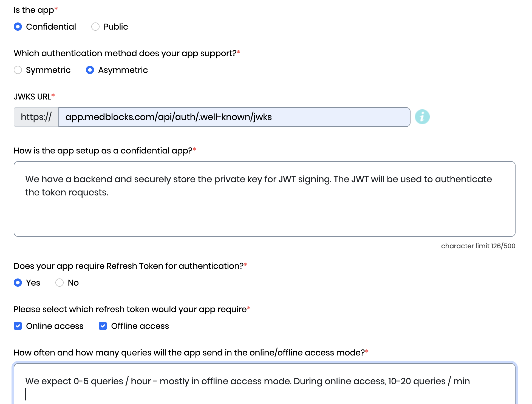This screenshot has height=404, width=532.
Task: Click the Symmetric label text
Action: point(48,70)
